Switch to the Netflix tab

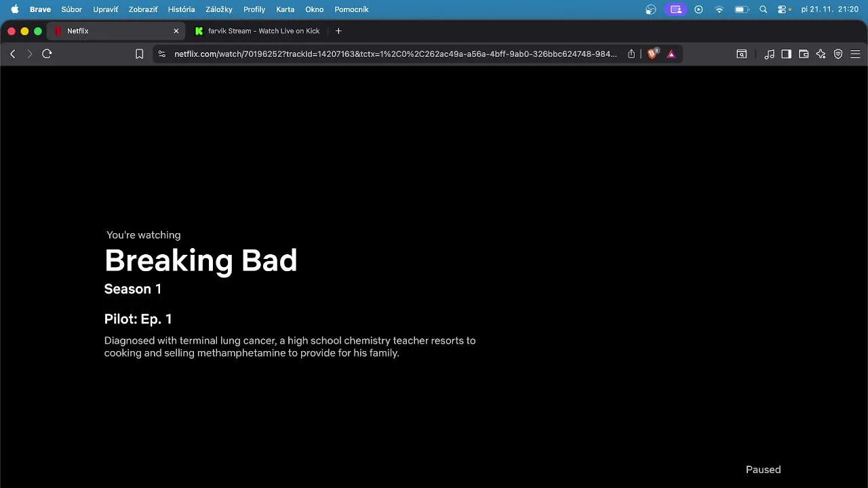(x=117, y=31)
